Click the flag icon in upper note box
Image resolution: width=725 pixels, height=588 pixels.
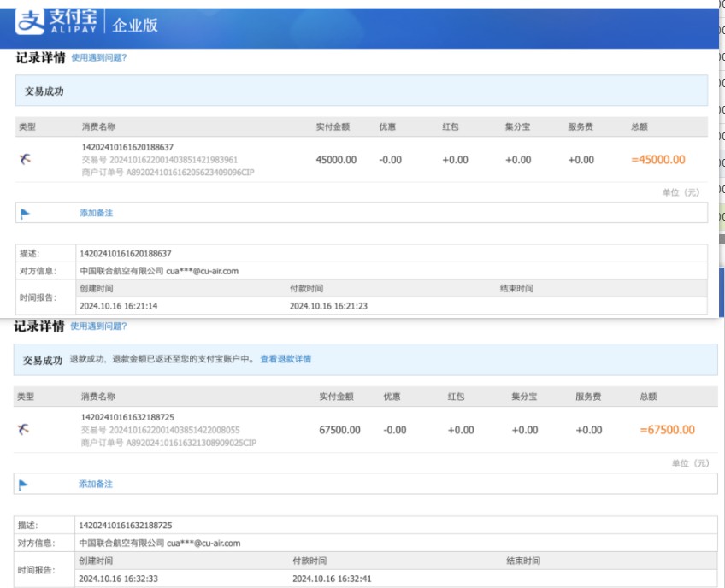25,213
